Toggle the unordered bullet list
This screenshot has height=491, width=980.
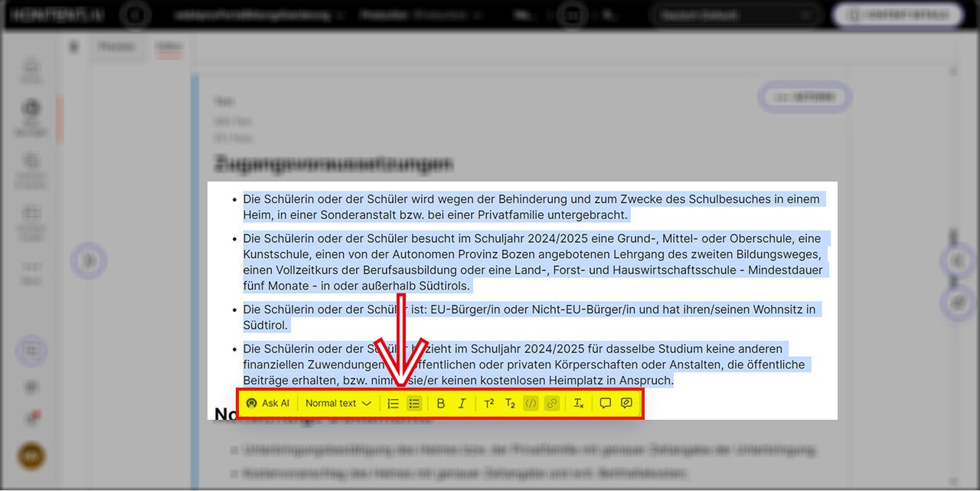click(414, 403)
